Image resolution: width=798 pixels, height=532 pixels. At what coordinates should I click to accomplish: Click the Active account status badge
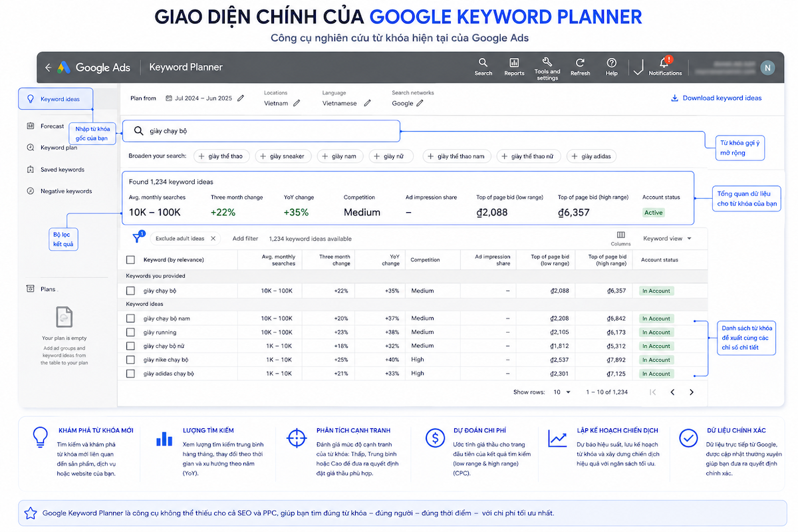654,213
